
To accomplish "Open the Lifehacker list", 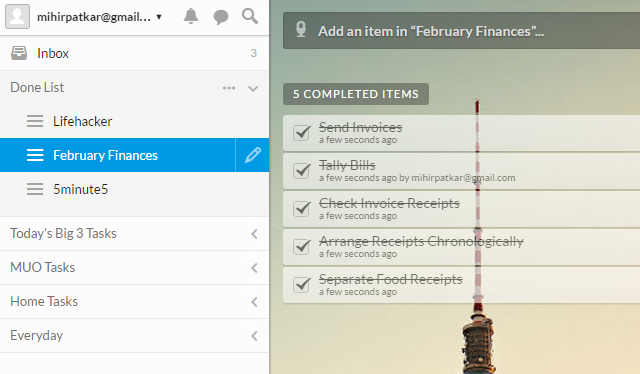I will [x=134, y=121].
